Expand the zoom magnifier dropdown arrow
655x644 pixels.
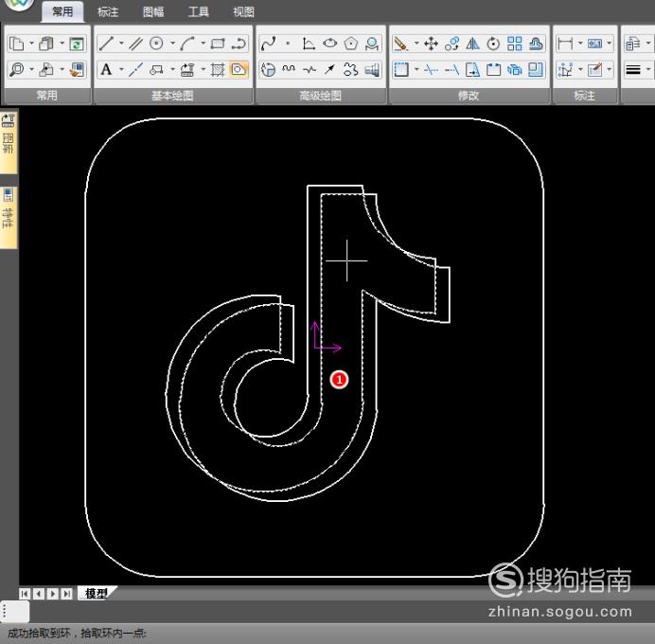point(32,69)
